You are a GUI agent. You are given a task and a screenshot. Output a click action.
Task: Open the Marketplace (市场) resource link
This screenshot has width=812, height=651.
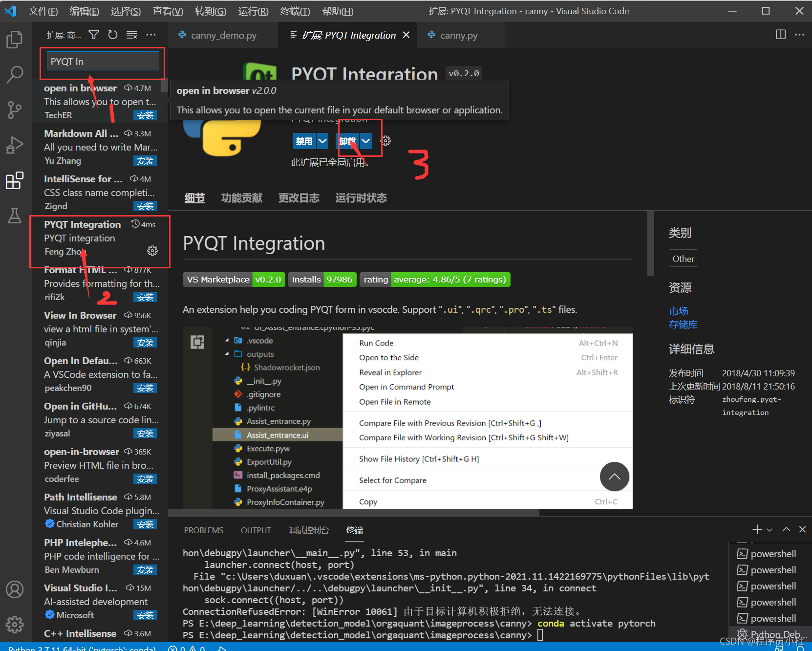pyautogui.click(x=678, y=311)
